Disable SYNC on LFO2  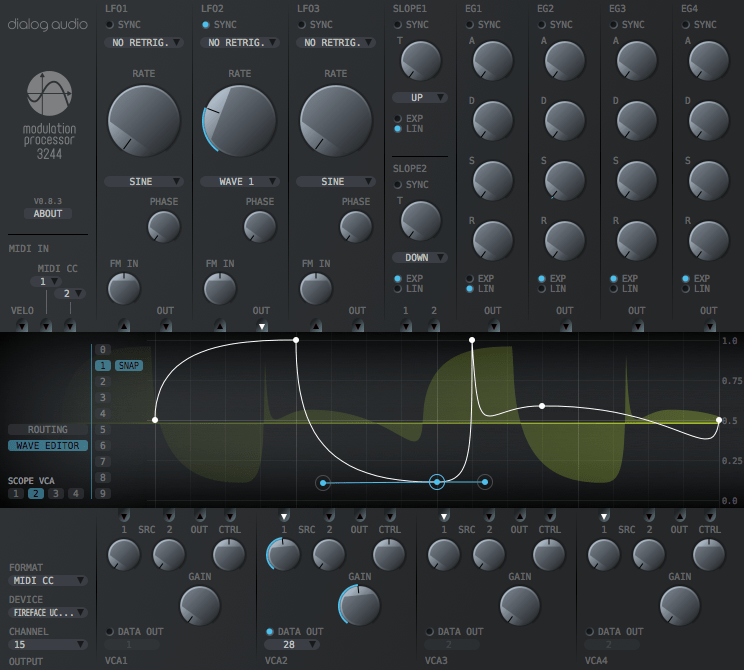coord(205,25)
